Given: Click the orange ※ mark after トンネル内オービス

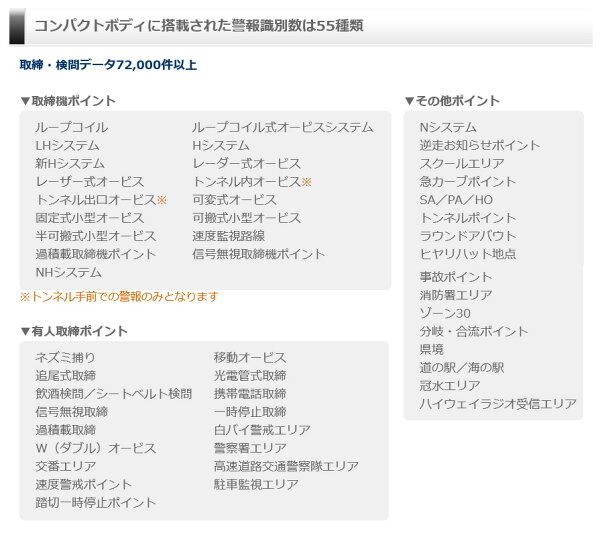Looking at the screenshot, I should [307, 182].
